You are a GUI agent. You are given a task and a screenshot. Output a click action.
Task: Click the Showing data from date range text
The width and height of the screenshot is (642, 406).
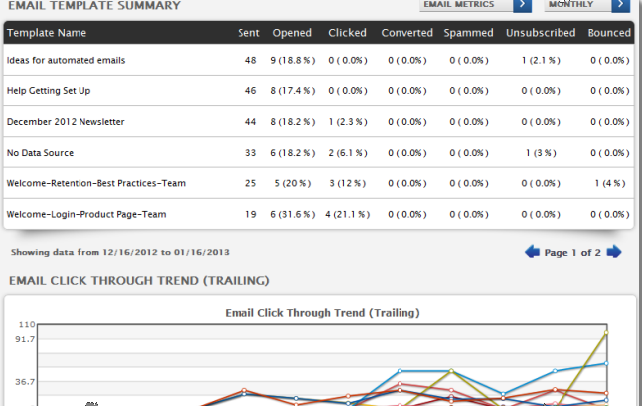[x=120, y=252]
